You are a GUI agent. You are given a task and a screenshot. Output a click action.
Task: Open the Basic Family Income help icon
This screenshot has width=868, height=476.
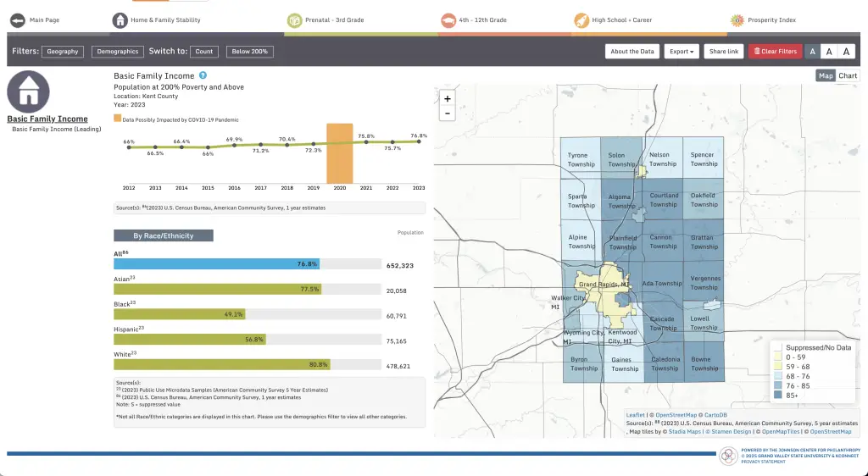(203, 76)
